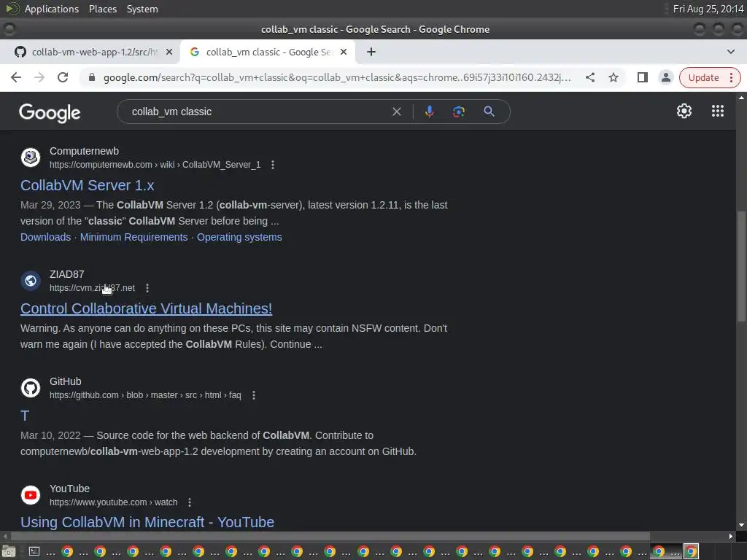
Task: Click the vertical page scrollbar thumb
Action: tap(741, 267)
